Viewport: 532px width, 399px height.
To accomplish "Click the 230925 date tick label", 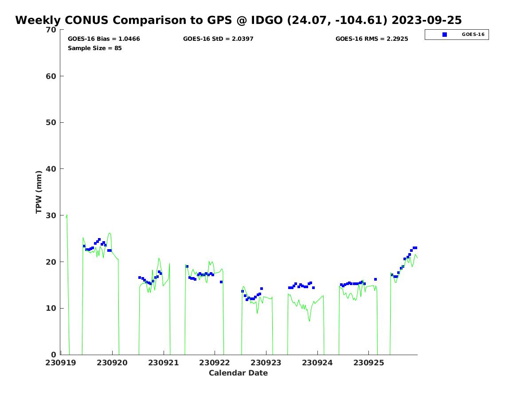I will [368, 363].
